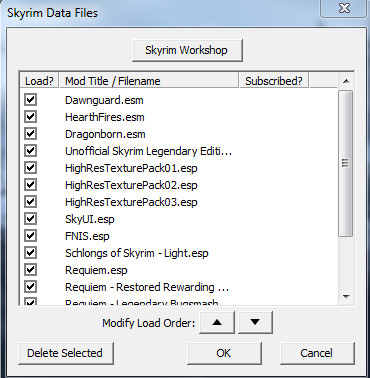This screenshot has height=378, width=370.
Task: Toggle the SkyUI.esp load checkbox
Action: tap(30, 219)
